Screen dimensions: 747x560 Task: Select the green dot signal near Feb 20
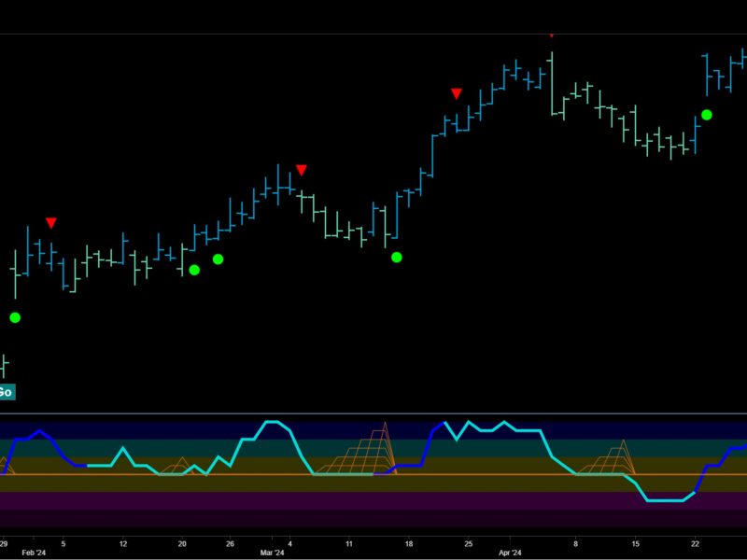[194, 270]
